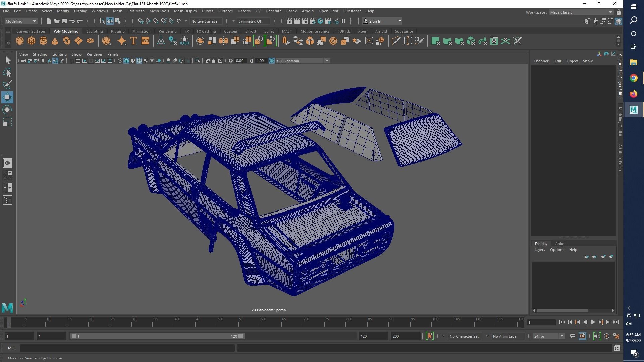Toggle viewport grid display
The image size is (644, 362).
(x=71, y=61)
